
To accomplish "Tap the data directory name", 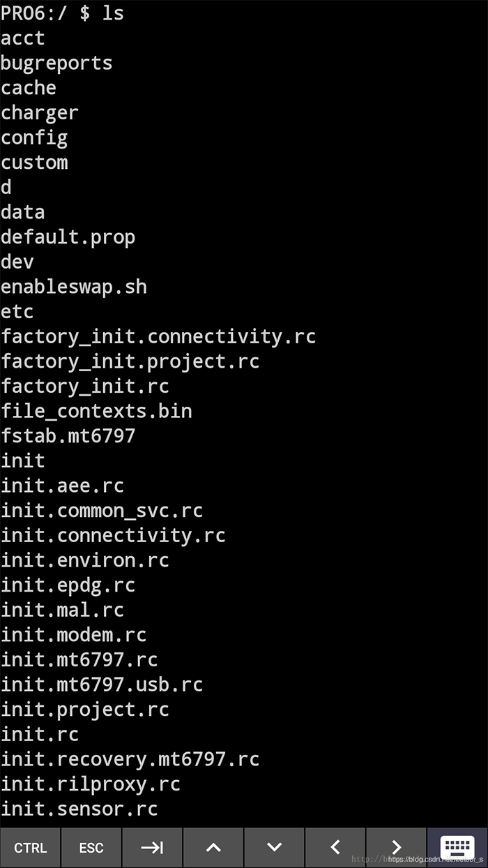I will point(22,211).
